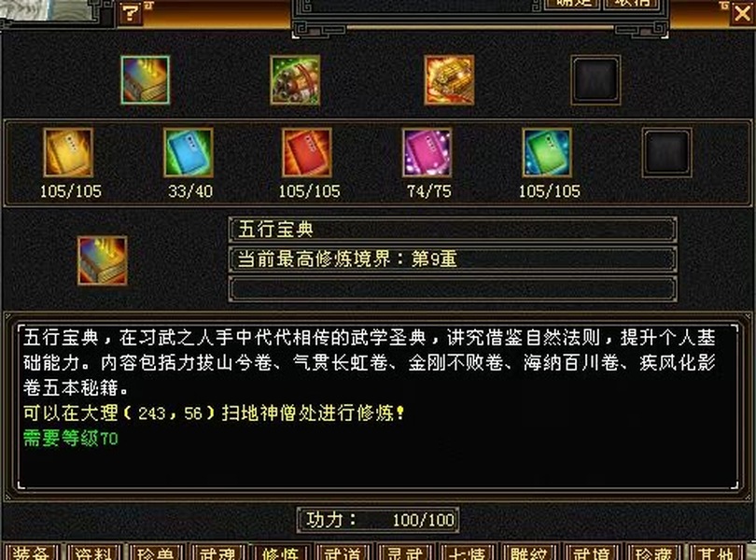Go to the 武道 tab
The width and height of the screenshot is (756, 560).
[x=343, y=553]
